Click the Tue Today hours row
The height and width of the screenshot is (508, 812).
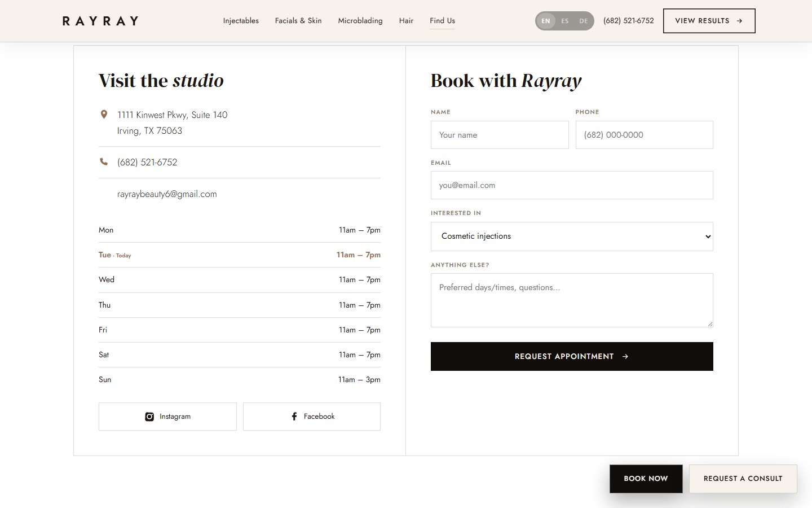(x=240, y=255)
